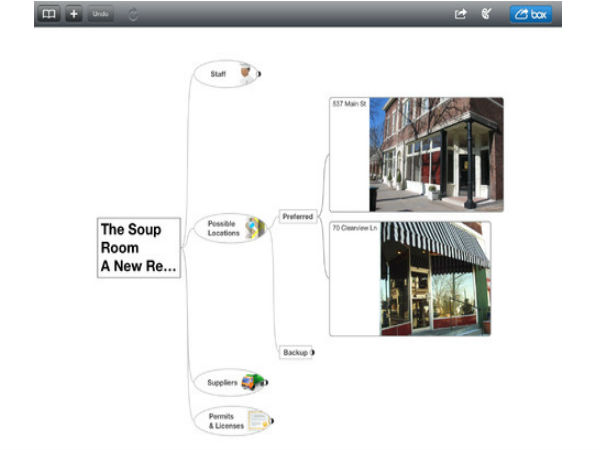
Task: Select the Possible Locations node
Action: (222, 228)
